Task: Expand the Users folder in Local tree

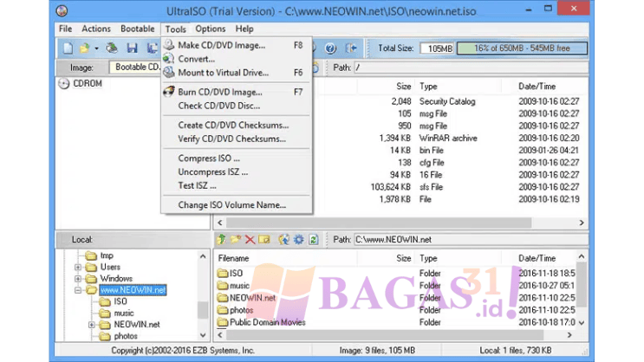Action: 78,268
